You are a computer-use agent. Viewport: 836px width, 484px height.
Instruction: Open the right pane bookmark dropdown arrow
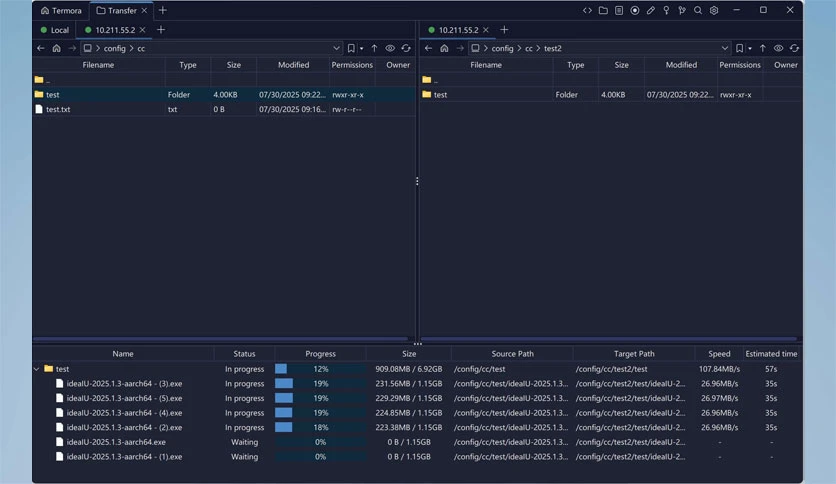[x=750, y=49]
